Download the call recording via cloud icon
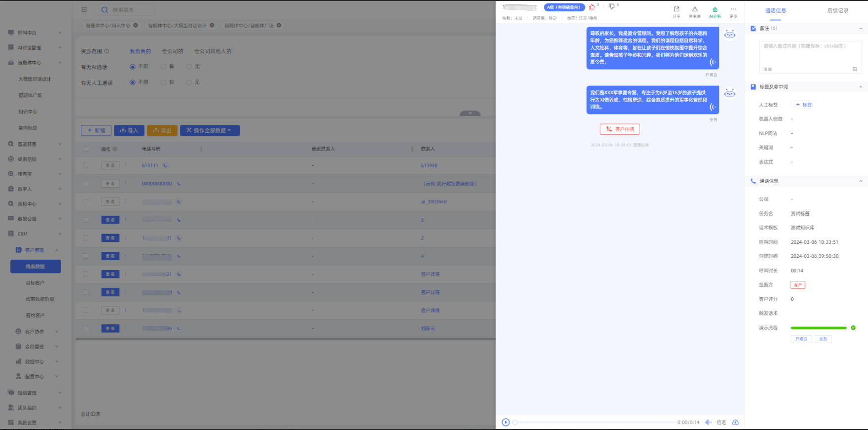 click(735, 422)
